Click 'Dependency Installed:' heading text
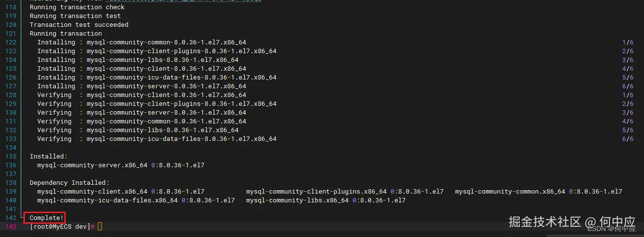The width and height of the screenshot is (644, 237). pyautogui.click(x=67, y=182)
